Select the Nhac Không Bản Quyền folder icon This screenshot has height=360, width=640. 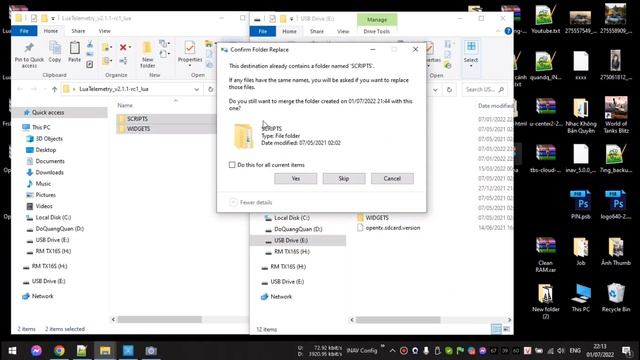coord(581,116)
